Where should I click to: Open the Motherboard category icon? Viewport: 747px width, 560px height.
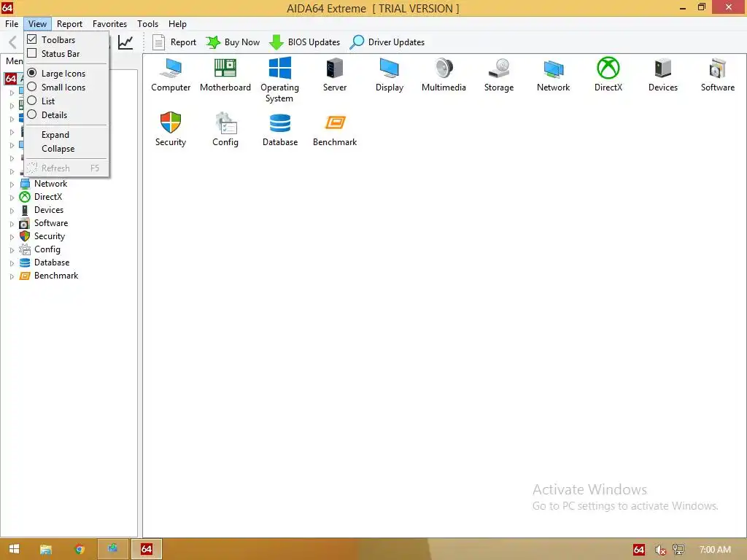(225, 75)
